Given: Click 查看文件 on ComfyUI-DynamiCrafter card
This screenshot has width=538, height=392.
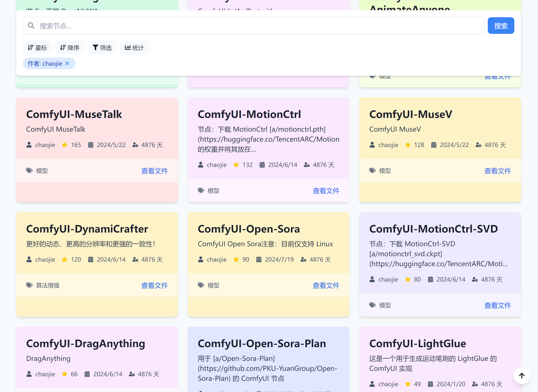Looking at the screenshot, I should [154, 285].
